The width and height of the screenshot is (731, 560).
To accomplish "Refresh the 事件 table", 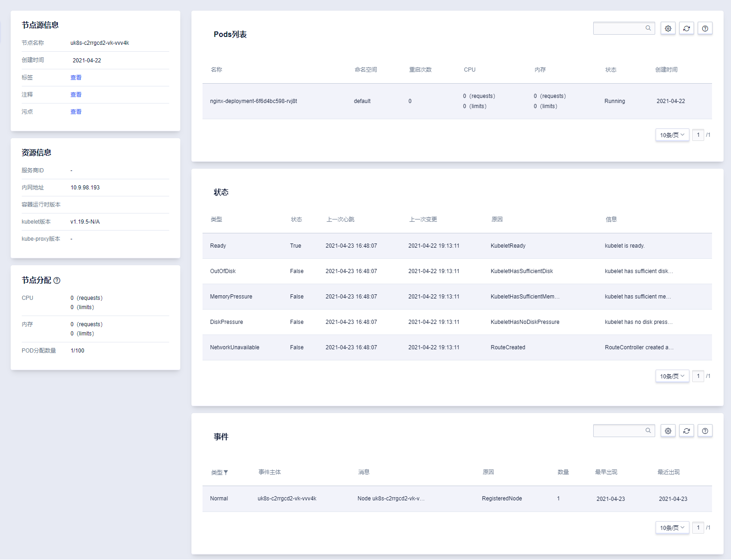I will tap(687, 431).
